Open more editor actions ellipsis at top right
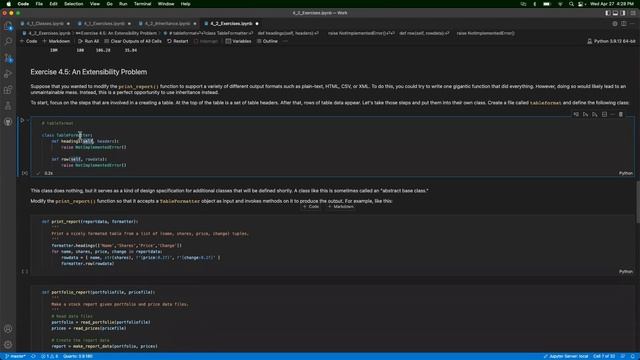640x360 pixels. tap(632, 24)
